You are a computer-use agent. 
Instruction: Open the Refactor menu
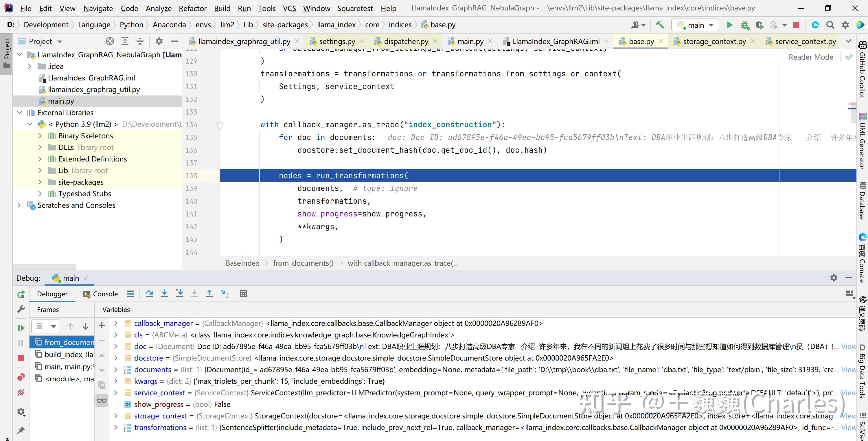point(192,8)
